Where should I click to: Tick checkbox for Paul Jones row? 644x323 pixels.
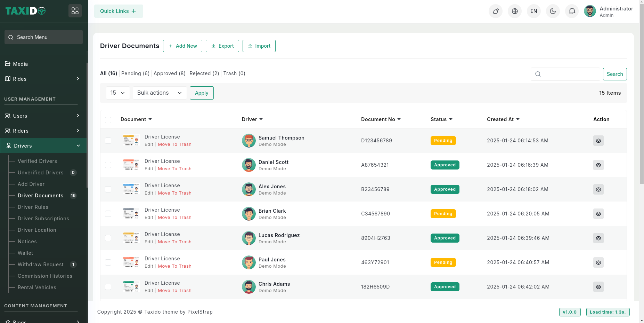click(108, 262)
